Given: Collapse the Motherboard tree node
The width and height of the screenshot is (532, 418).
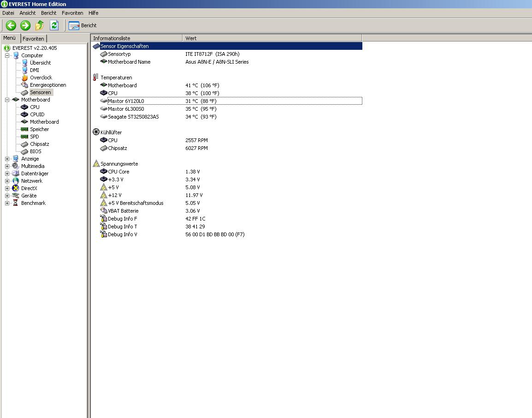Looking at the screenshot, I should pyautogui.click(x=7, y=100).
